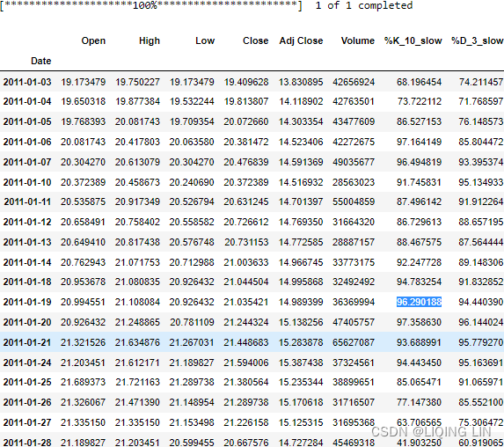Viewport: 504px width, 447px height.
Task: Click the Low column header
Action: coord(205,40)
